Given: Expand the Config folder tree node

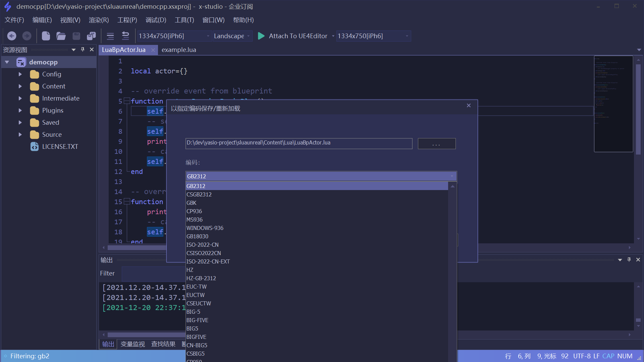Looking at the screenshot, I should (x=20, y=74).
